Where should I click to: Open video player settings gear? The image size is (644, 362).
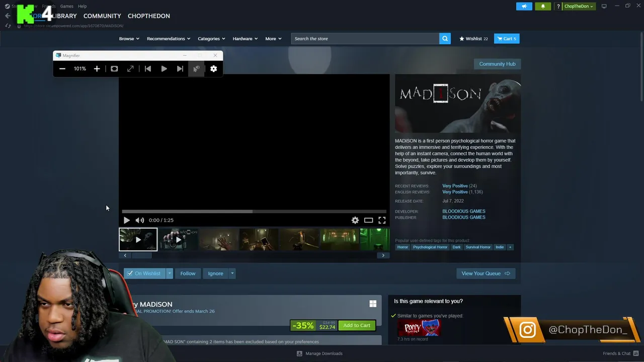tap(355, 220)
